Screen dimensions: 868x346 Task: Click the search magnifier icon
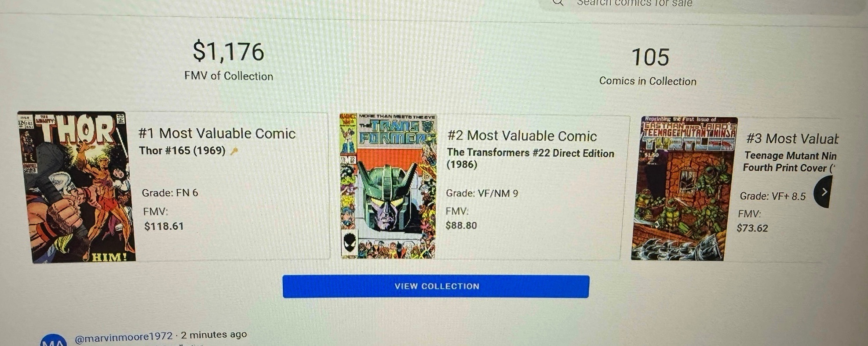click(558, 3)
